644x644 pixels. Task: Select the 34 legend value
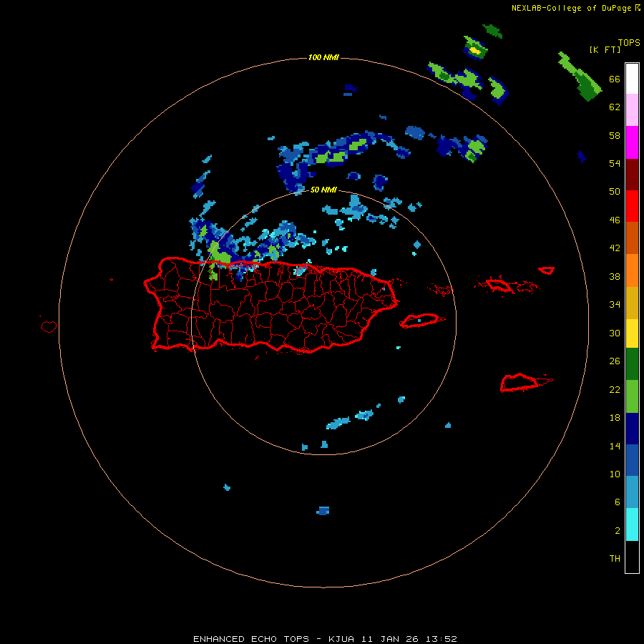[x=615, y=305]
